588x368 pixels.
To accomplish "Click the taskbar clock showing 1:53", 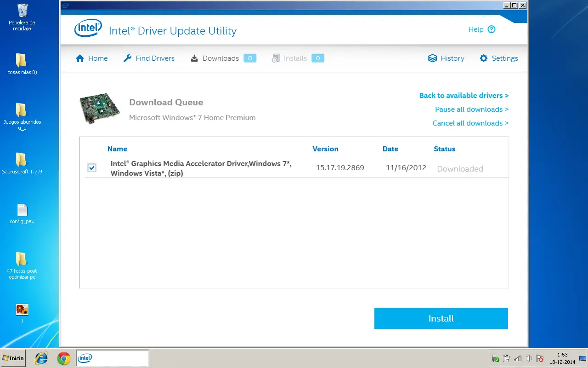I will 562,358.
